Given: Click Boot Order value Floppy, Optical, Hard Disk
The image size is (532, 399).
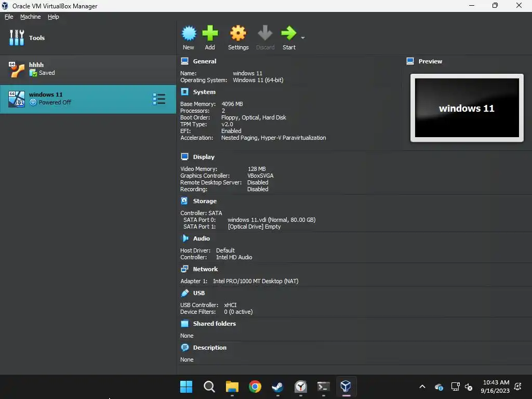Looking at the screenshot, I should [x=254, y=117].
